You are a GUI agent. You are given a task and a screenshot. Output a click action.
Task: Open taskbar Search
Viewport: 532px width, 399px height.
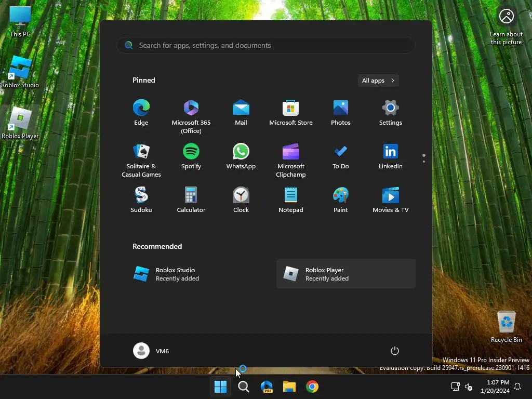tap(243, 387)
